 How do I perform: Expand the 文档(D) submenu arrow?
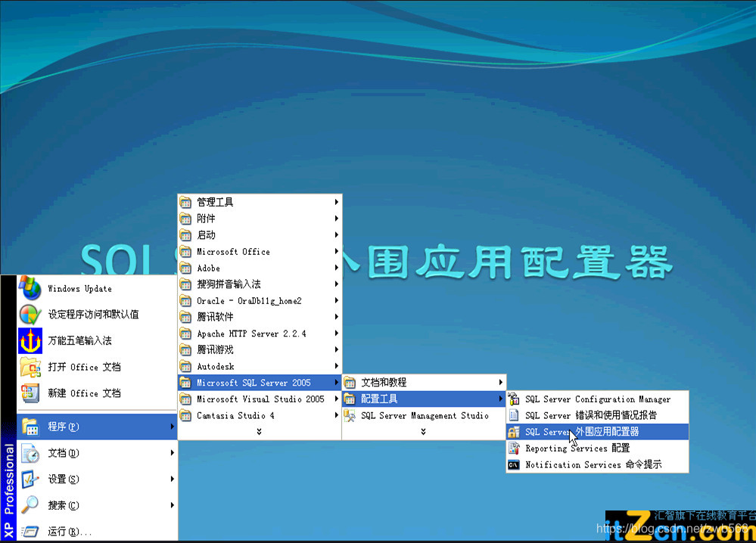pos(172,453)
